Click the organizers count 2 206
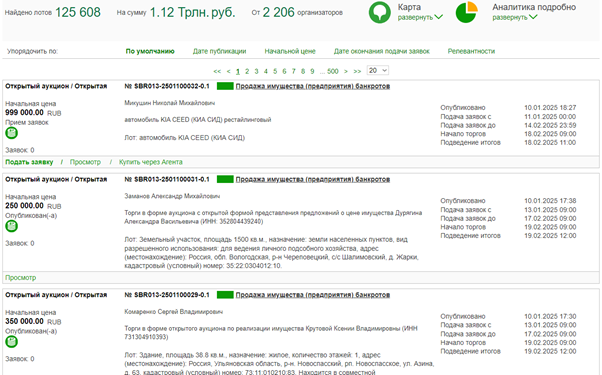602x375 pixels. (278, 12)
